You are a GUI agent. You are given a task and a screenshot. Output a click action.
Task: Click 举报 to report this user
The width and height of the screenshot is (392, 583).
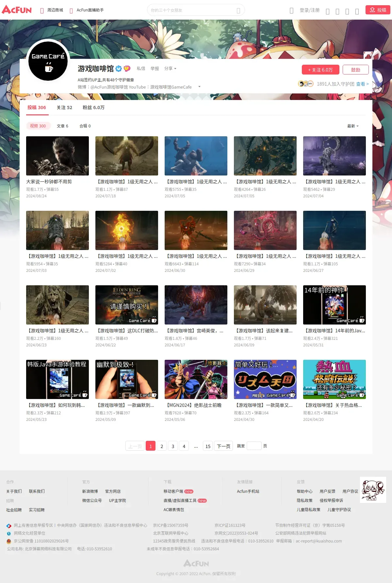click(155, 69)
